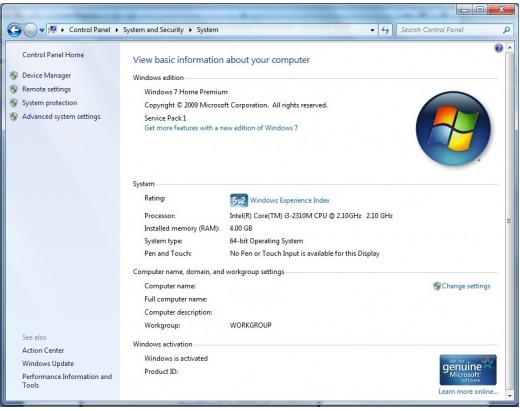Click Windows 7 Home Premium text
520x411 pixels.
(x=186, y=92)
